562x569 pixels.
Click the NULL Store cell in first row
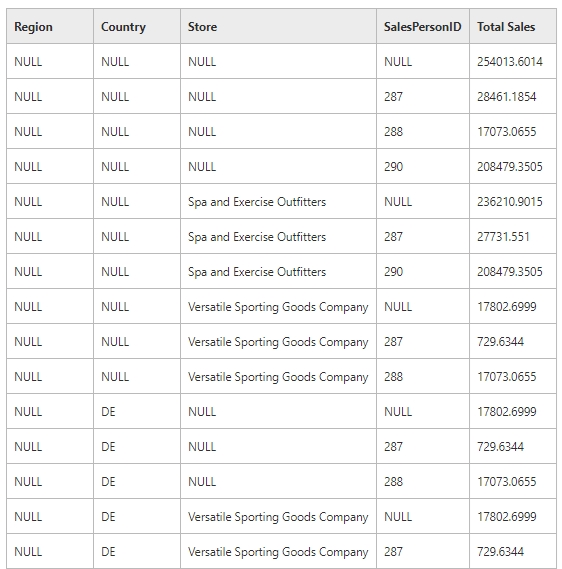pos(278,61)
